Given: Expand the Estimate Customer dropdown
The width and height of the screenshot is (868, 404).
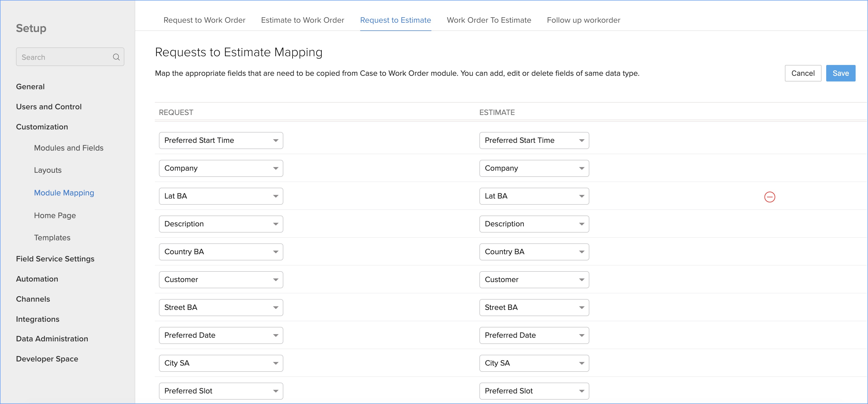Looking at the screenshot, I should (534, 280).
